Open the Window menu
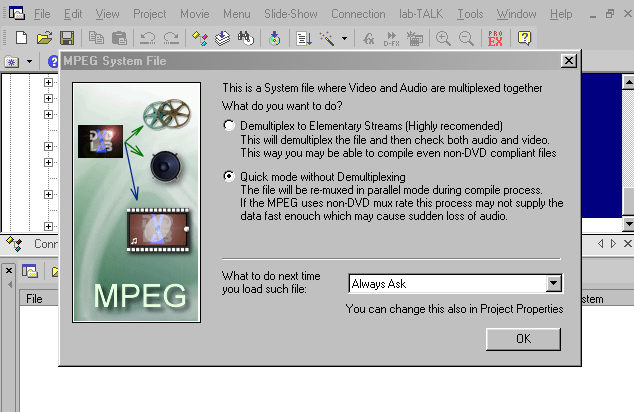The height and width of the screenshot is (412, 634). coord(516,14)
